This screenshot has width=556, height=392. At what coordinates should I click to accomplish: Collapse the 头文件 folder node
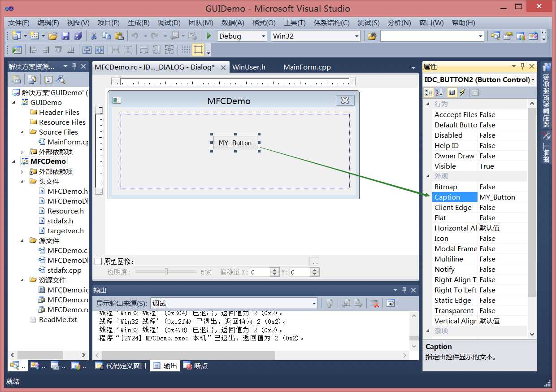(22, 182)
